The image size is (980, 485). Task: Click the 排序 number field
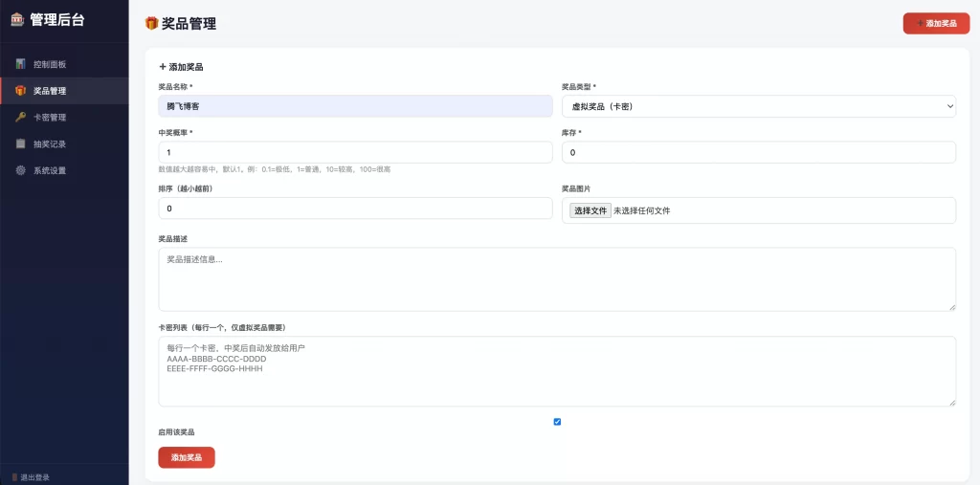[x=355, y=209]
